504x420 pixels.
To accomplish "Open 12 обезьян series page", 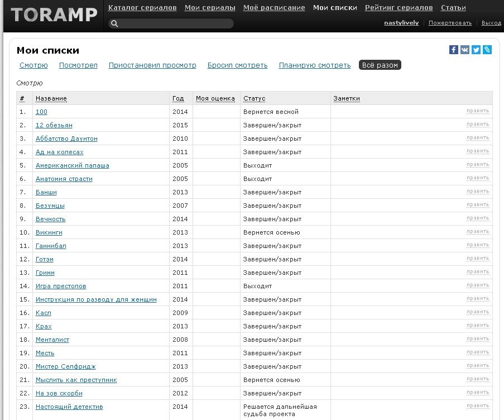I will [x=54, y=126].
